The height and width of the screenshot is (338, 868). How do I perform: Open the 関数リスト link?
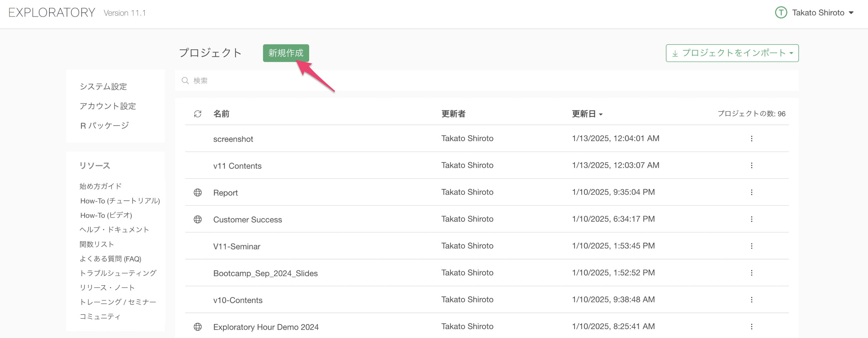(97, 244)
